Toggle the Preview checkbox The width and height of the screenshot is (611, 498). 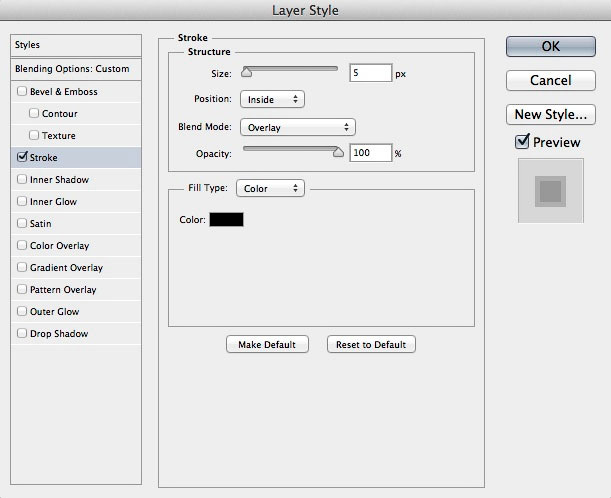click(x=522, y=141)
